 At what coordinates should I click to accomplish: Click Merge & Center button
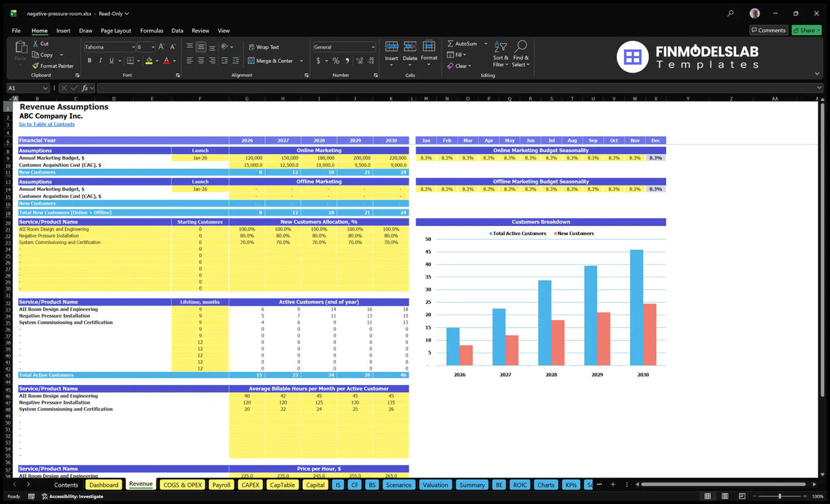(270, 61)
